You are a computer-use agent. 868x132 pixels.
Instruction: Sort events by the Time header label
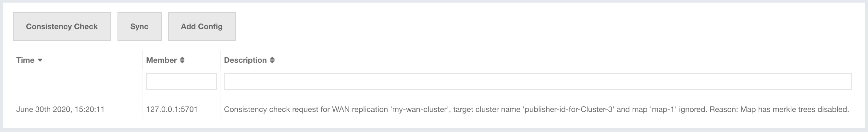point(25,60)
